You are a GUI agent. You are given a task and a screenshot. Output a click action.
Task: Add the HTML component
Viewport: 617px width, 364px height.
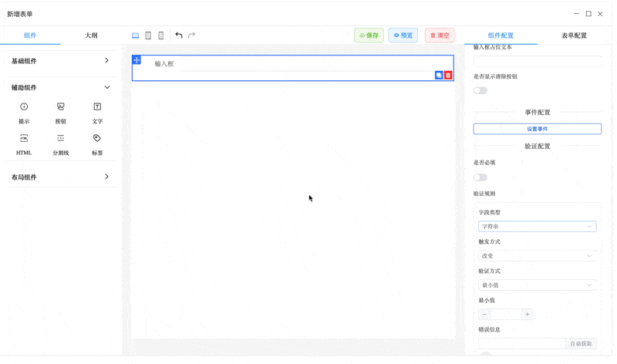pyautogui.click(x=24, y=144)
